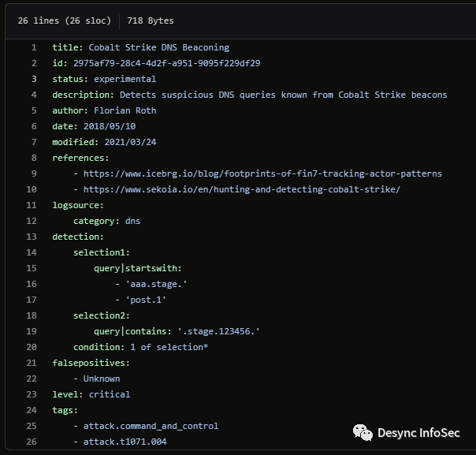Click the title Cobalt Strike DNS Beaconing
This screenshot has height=455, width=476.
158,47
